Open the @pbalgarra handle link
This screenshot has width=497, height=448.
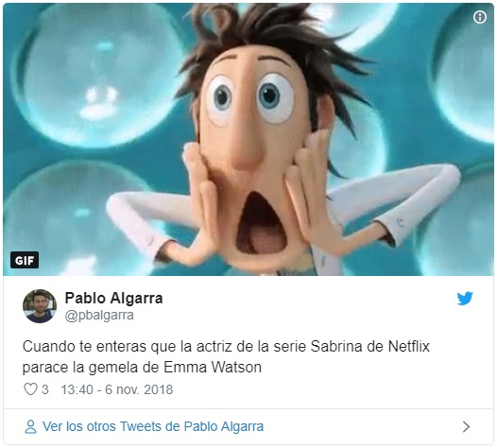(99, 315)
